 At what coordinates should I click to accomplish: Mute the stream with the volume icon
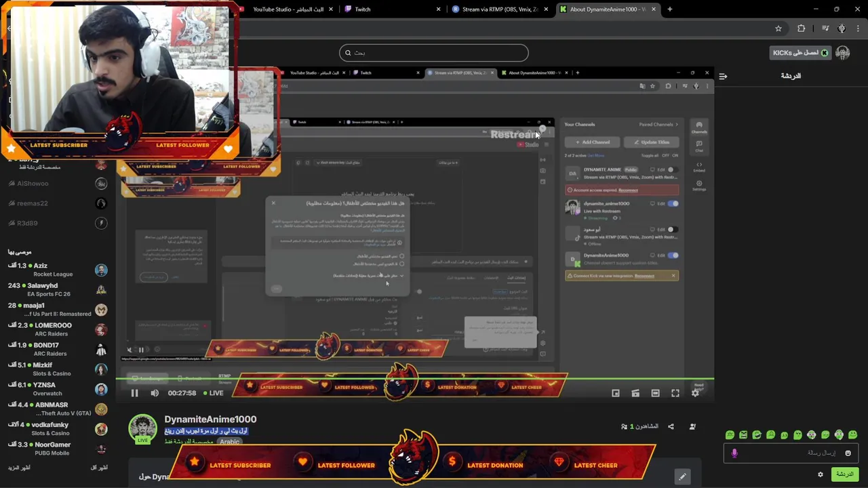click(x=155, y=393)
